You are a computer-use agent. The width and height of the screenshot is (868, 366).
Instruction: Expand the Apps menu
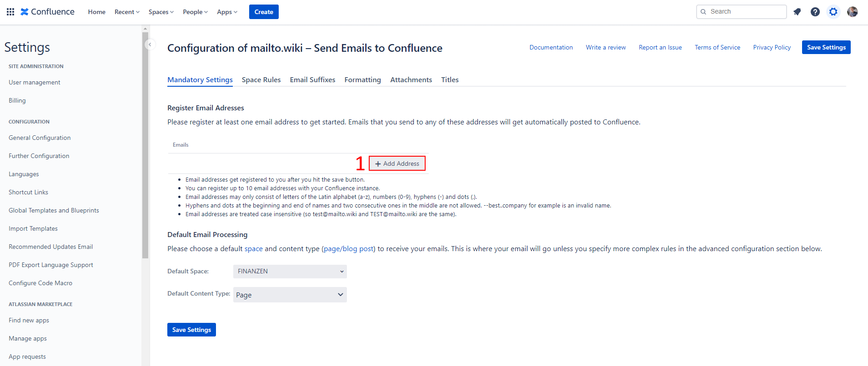pos(227,12)
